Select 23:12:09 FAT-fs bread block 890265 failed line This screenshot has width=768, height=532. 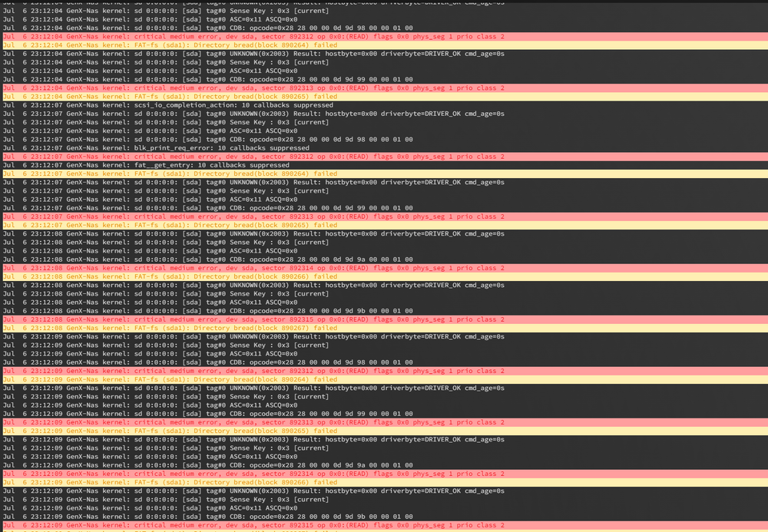pyautogui.click(x=385, y=431)
